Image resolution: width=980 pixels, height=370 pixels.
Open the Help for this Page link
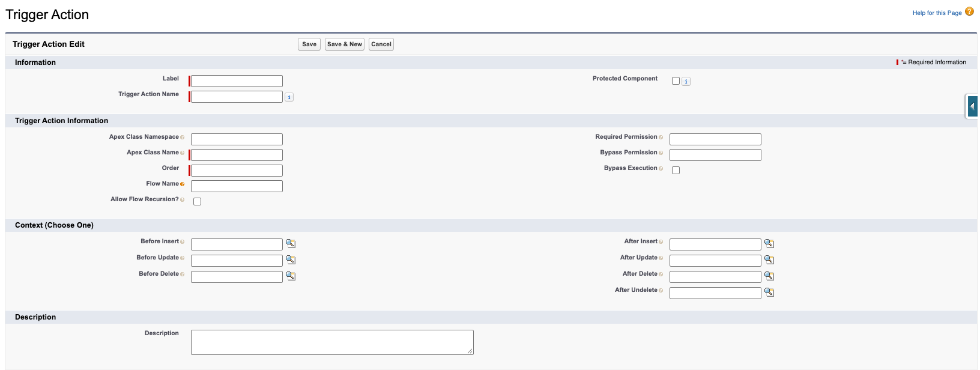[937, 13]
